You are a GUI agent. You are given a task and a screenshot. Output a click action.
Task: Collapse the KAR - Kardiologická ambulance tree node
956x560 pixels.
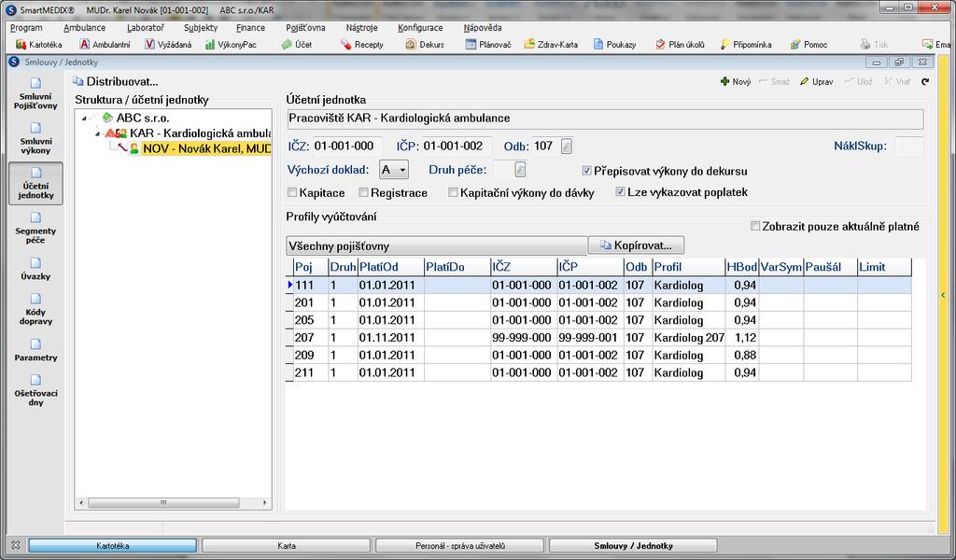(97, 133)
